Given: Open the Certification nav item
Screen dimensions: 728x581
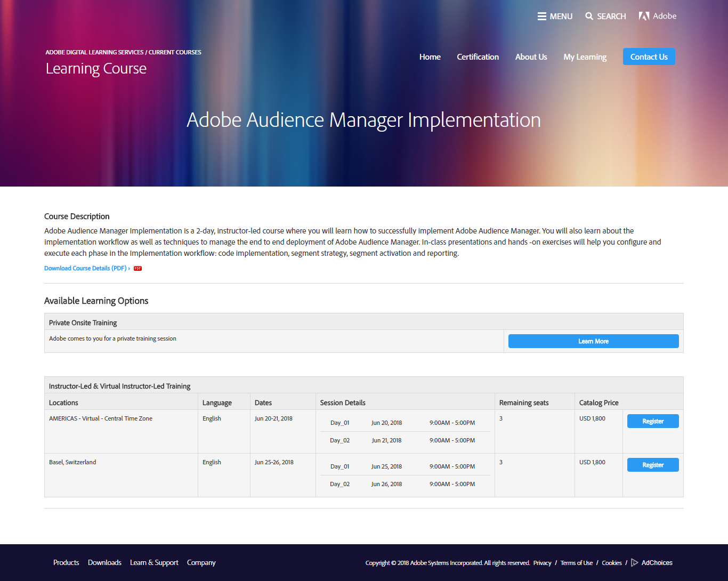Looking at the screenshot, I should (478, 57).
